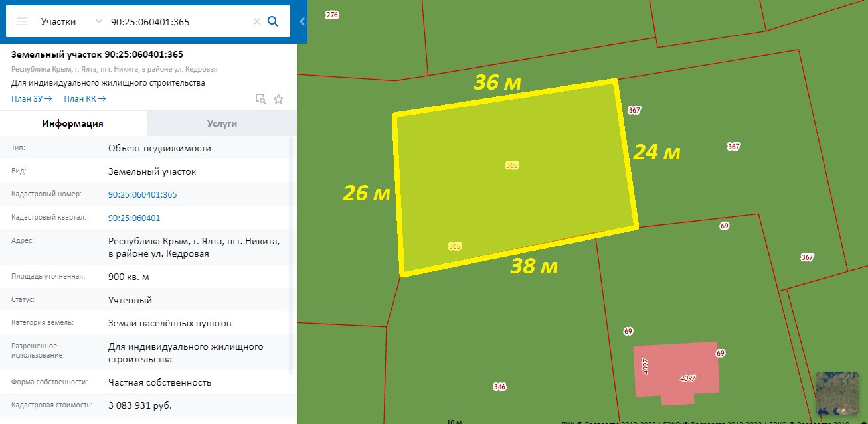Click the magnifier search icon
This screenshot has width=868, height=424.
coord(272,21)
